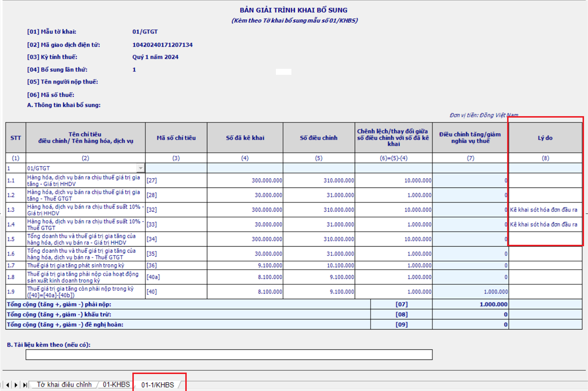This screenshot has height=391, width=588.
Task: Click the STT column header
Action: pyautogui.click(x=15, y=138)
